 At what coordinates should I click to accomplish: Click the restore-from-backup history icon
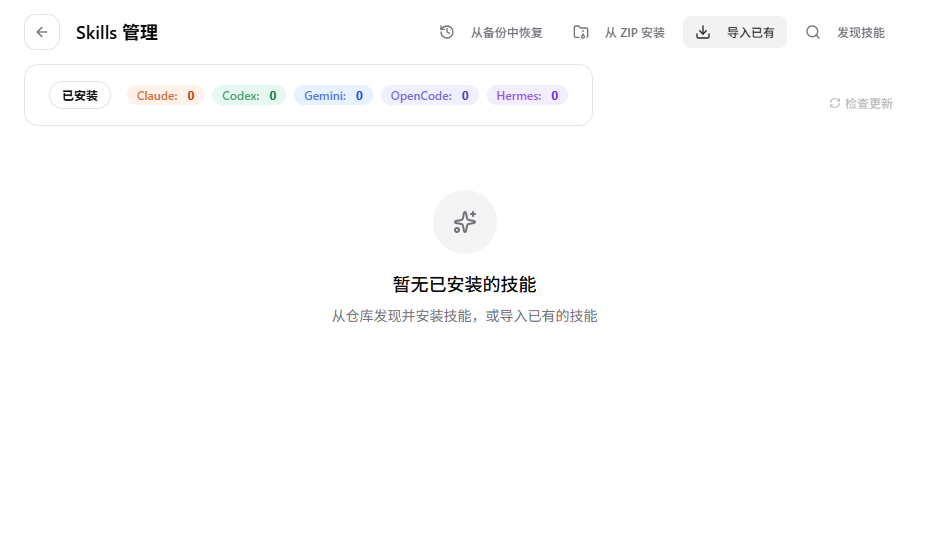pyautogui.click(x=447, y=32)
